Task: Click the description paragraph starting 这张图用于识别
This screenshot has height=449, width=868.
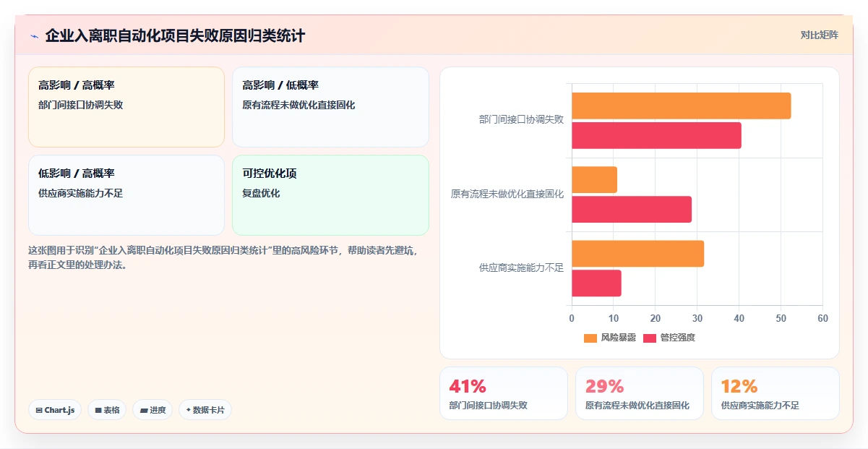Action: point(223,257)
